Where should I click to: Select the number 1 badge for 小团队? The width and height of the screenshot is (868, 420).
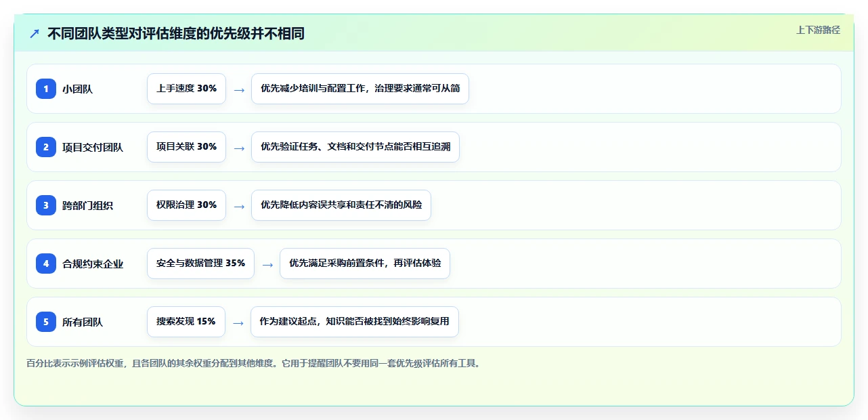[46, 89]
